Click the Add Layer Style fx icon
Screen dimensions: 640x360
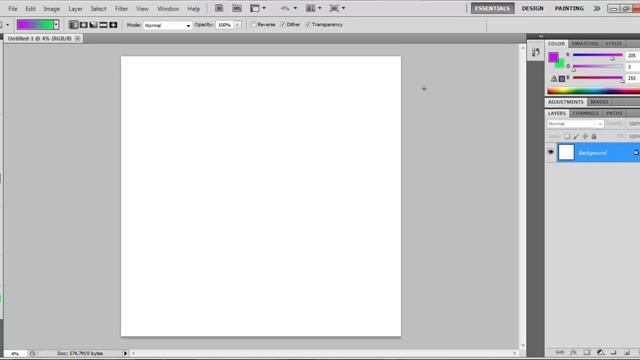click(x=573, y=352)
